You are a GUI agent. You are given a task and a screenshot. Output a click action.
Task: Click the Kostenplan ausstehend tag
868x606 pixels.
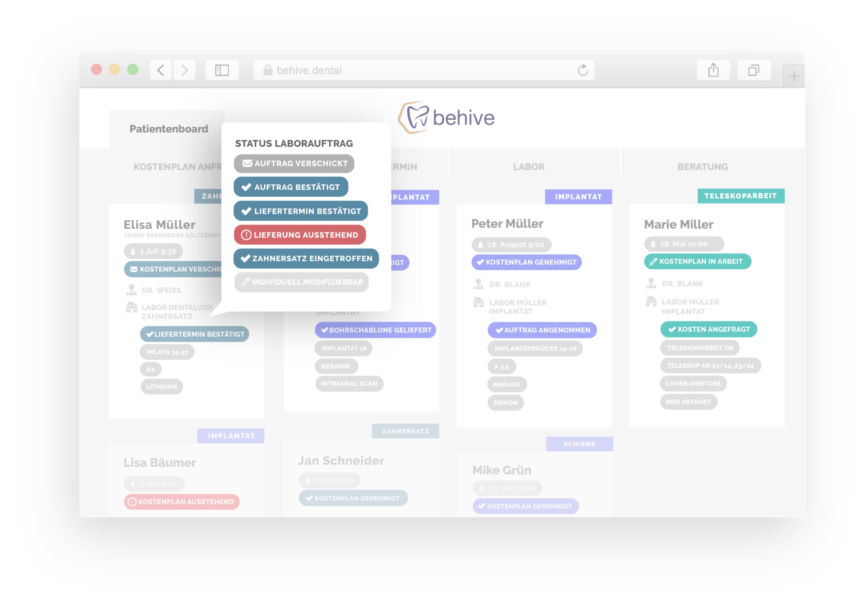click(181, 502)
